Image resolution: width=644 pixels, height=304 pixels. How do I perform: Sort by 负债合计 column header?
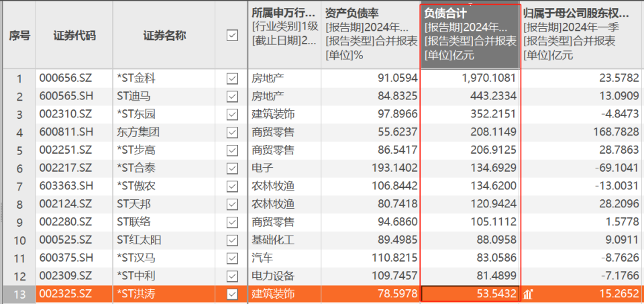(x=470, y=36)
